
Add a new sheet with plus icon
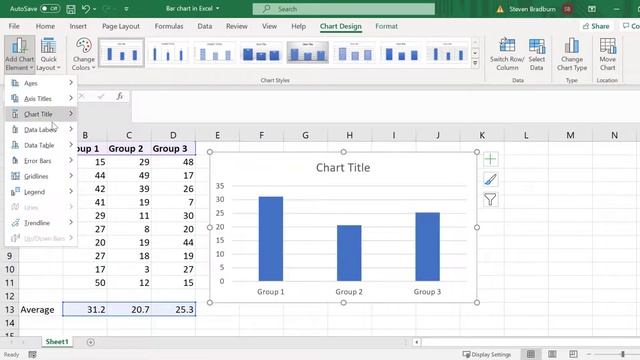click(x=91, y=342)
